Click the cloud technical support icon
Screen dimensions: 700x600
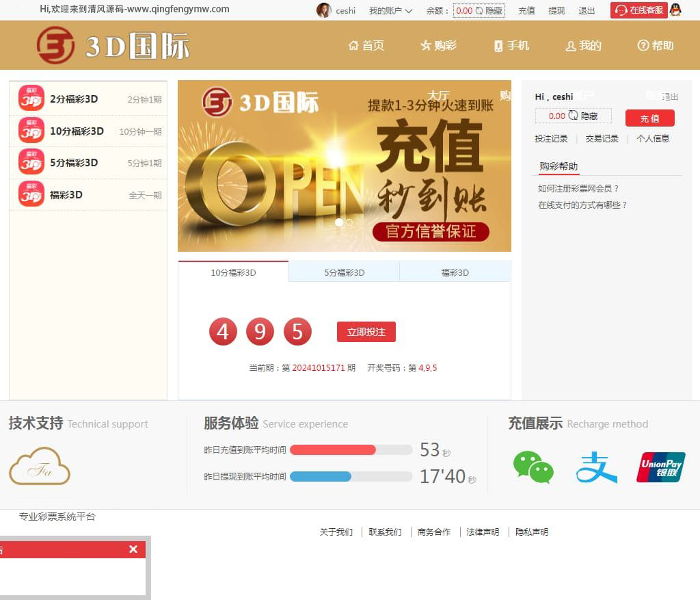[x=40, y=467]
